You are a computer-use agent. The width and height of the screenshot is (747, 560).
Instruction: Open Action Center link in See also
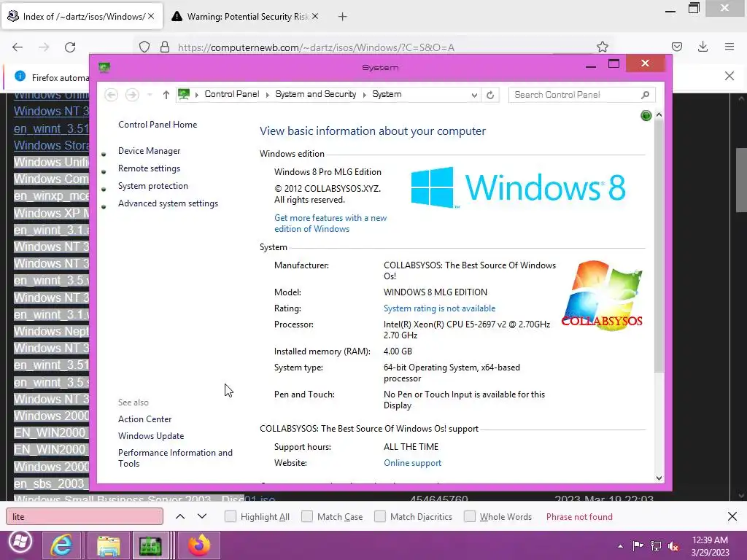pos(145,419)
